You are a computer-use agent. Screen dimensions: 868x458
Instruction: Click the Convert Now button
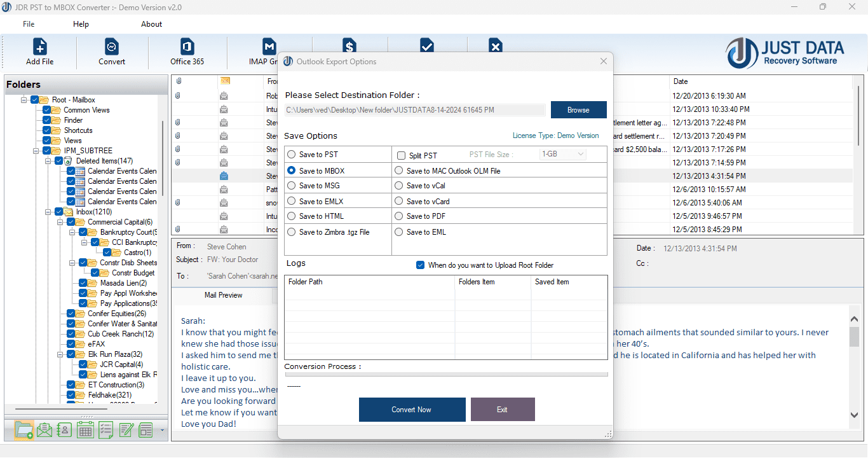click(412, 410)
